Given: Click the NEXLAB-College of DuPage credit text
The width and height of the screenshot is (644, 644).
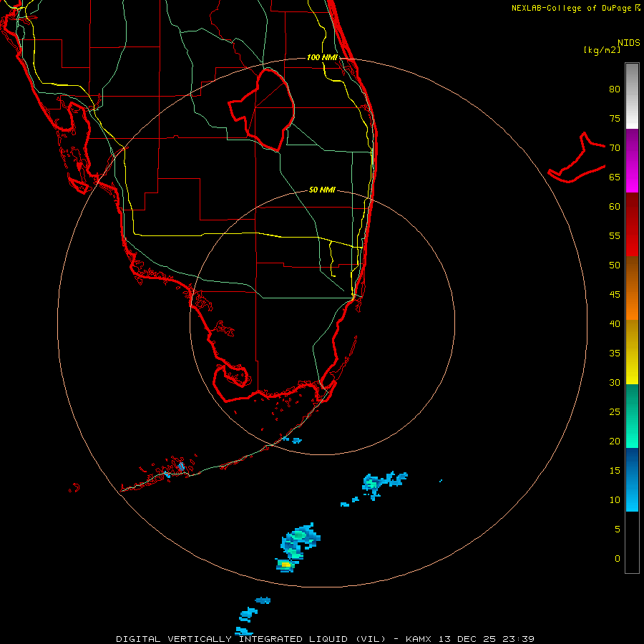Looking at the screenshot, I should coord(572,8).
